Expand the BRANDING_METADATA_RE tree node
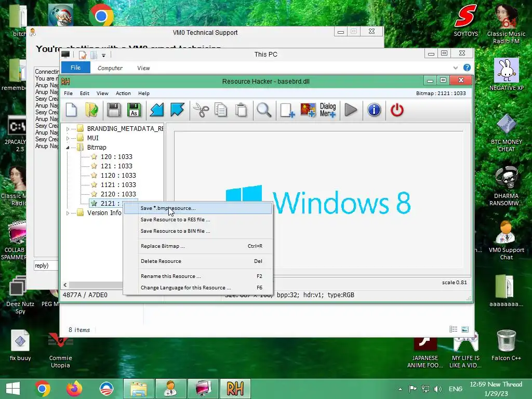Image resolution: width=532 pixels, height=399 pixels. pyautogui.click(x=68, y=129)
